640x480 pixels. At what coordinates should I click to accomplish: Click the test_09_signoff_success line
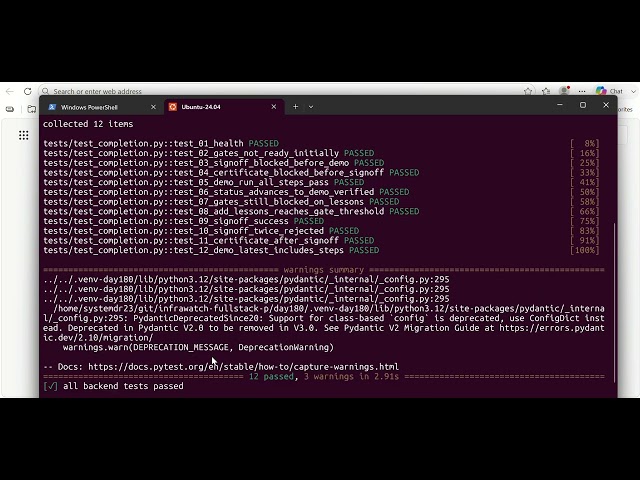pos(184,221)
